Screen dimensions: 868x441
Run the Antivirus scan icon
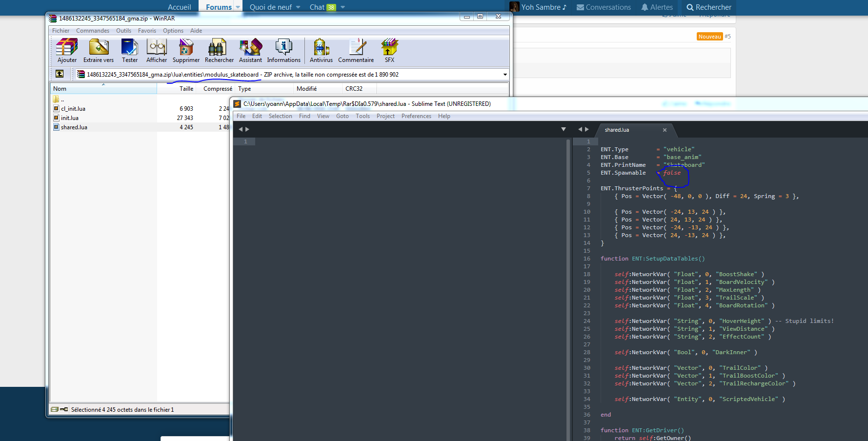(x=321, y=51)
